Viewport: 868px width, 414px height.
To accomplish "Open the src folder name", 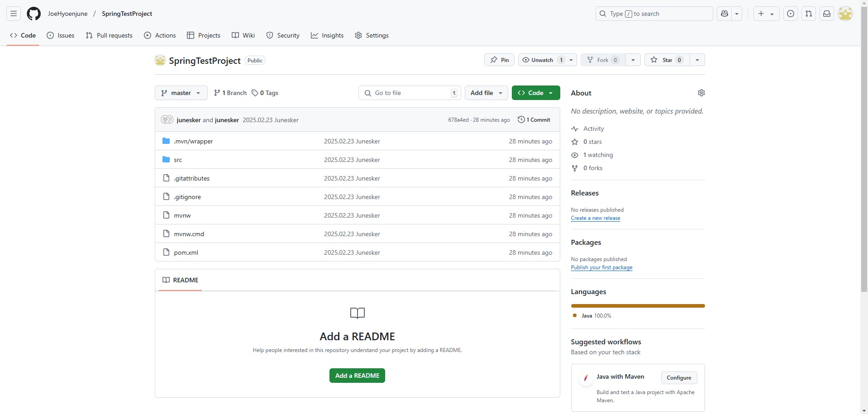I will click(x=178, y=160).
